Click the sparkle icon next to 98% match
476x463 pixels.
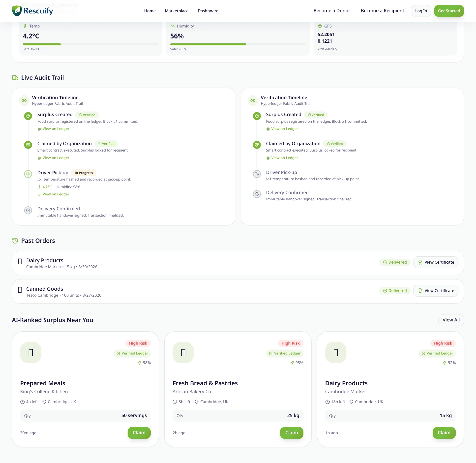(x=140, y=363)
